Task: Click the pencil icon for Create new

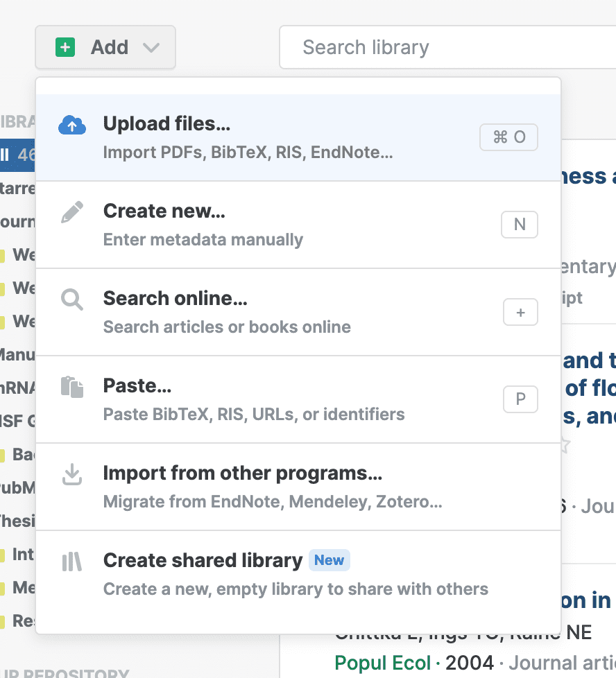Action: [72, 213]
